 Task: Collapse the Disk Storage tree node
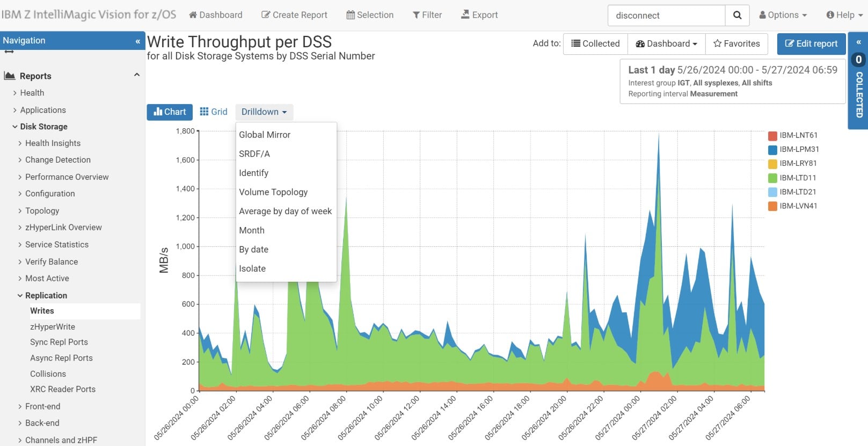click(x=15, y=127)
